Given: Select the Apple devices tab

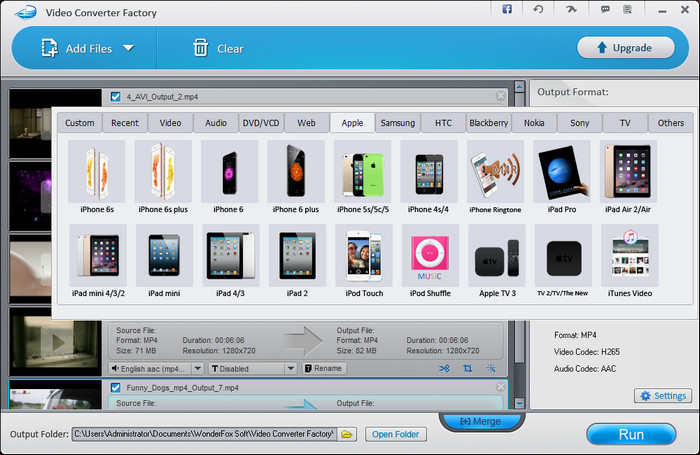Looking at the screenshot, I should [352, 123].
